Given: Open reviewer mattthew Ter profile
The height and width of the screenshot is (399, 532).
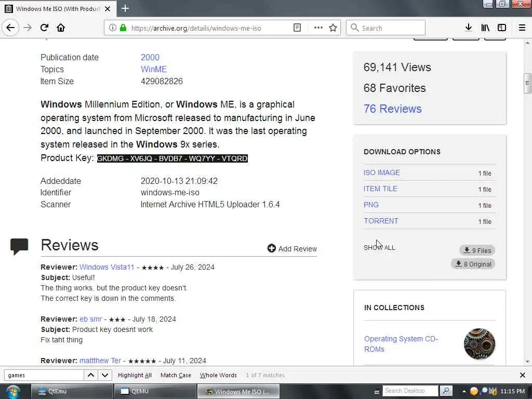Looking at the screenshot, I should point(100,361).
